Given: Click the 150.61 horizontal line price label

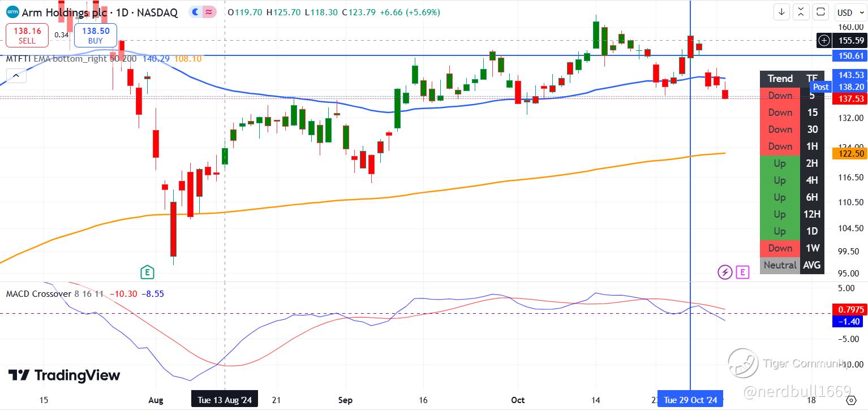Looking at the screenshot, I should (x=850, y=55).
